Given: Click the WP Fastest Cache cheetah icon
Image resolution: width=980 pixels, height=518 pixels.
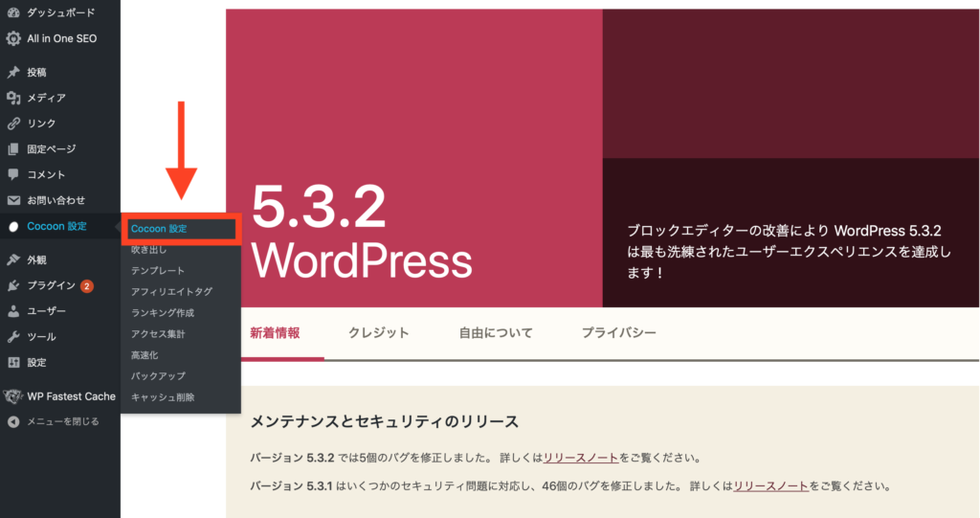Looking at the screenshot, I should [13, 396].
